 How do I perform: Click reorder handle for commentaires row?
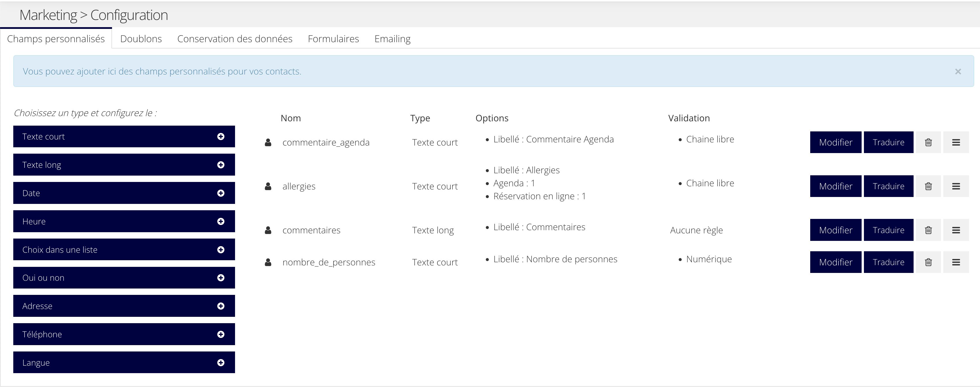click(x=956, y=230)
